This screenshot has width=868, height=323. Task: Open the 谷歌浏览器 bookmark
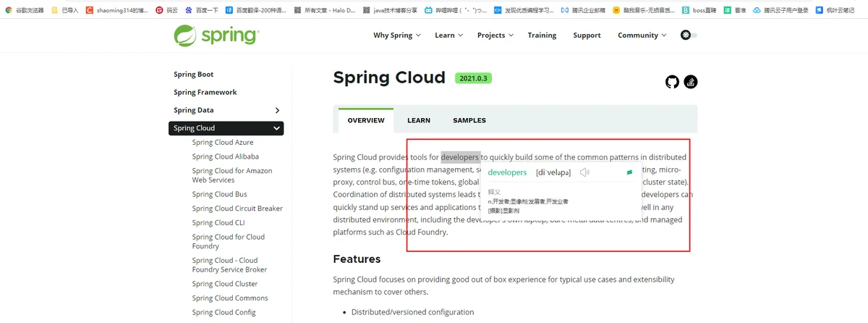pos(25,10)
